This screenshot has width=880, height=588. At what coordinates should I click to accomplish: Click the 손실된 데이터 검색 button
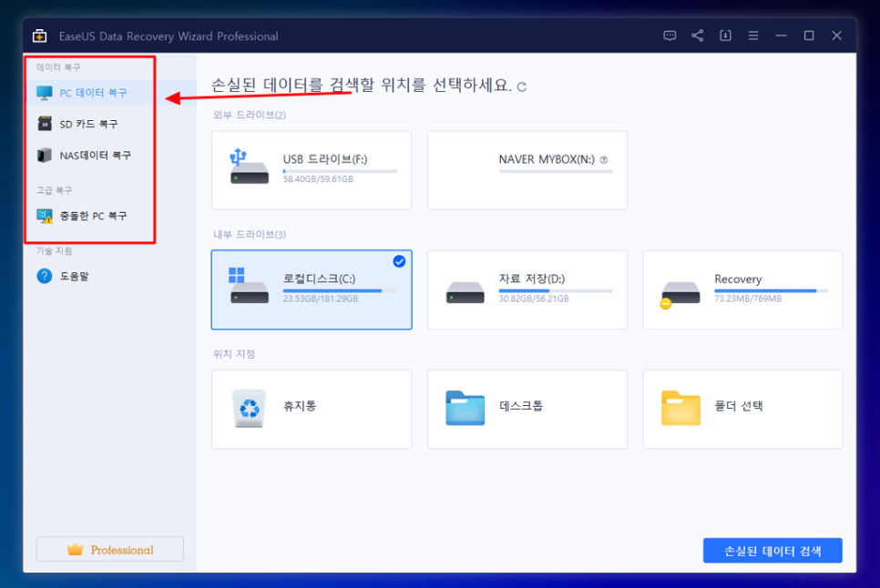(x=773, y=551)
